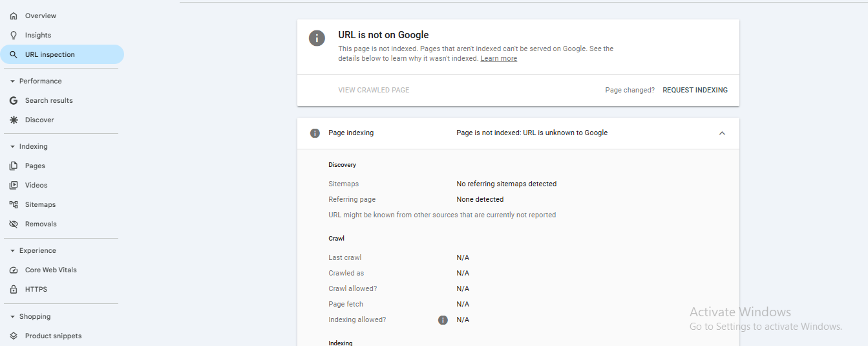Click the Core Web Vitals gauge icon

click(14, 270)
